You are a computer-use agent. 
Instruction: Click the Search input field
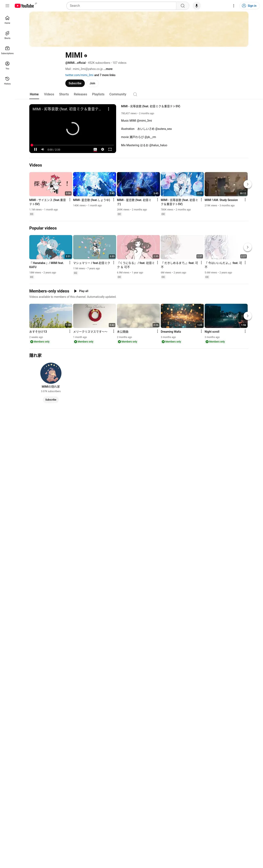pyautogui.click(x=121, y=6)
